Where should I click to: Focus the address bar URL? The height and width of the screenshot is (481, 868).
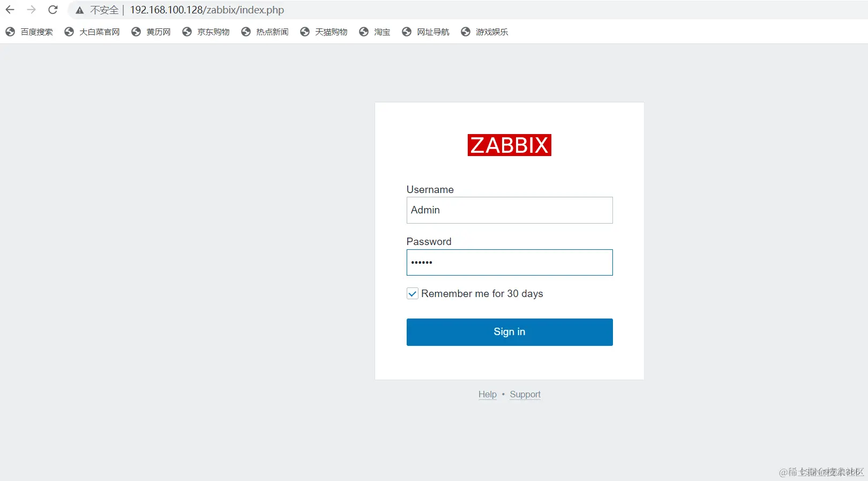(x=207, y=10)
